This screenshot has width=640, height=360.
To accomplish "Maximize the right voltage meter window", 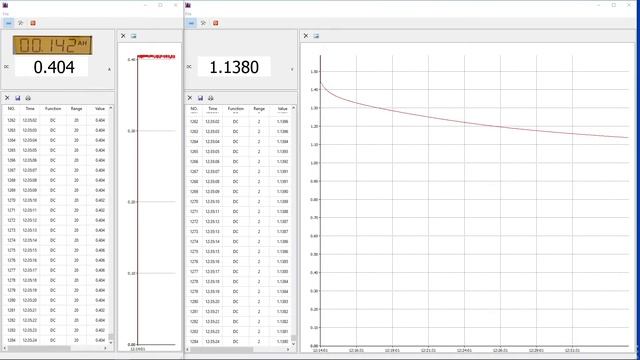I will click(x=613, y=5).
